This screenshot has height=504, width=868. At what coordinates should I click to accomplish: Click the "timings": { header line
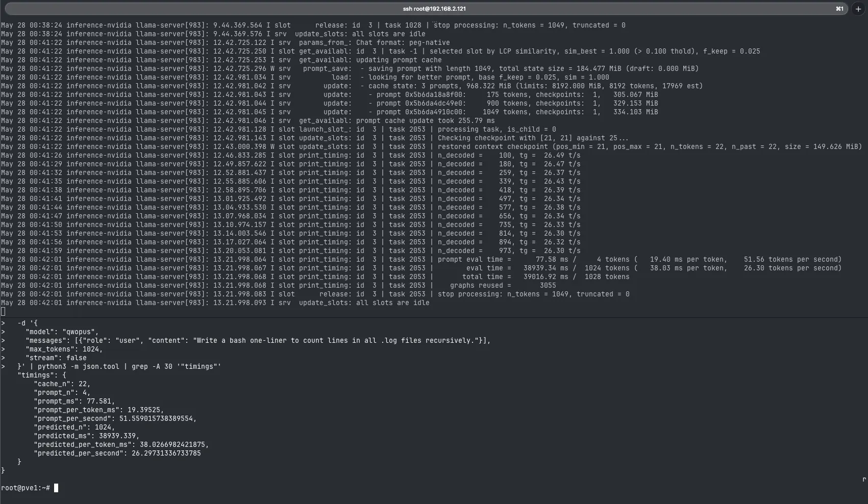[x=42, y=375]
